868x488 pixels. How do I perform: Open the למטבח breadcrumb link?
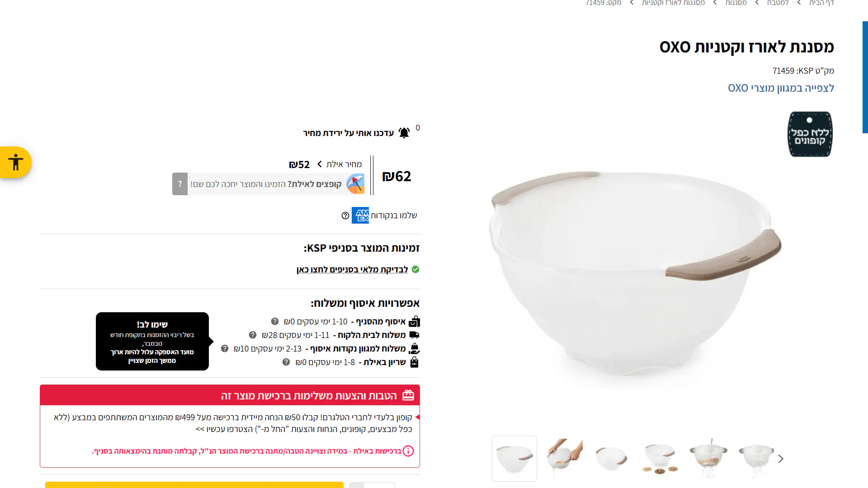tap(778, 3)
